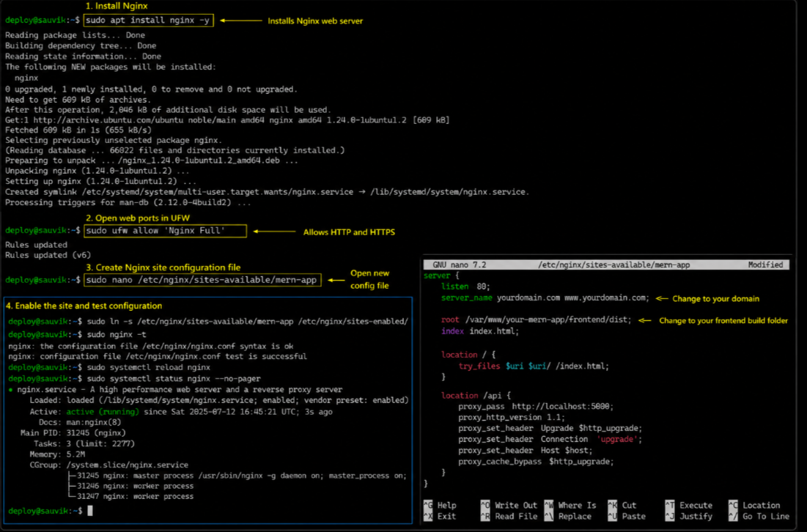This screenshot has width=807, height=532.
Task: Click the 'Main PID: 31245 (nginx)' line
Action: [73, 432]
